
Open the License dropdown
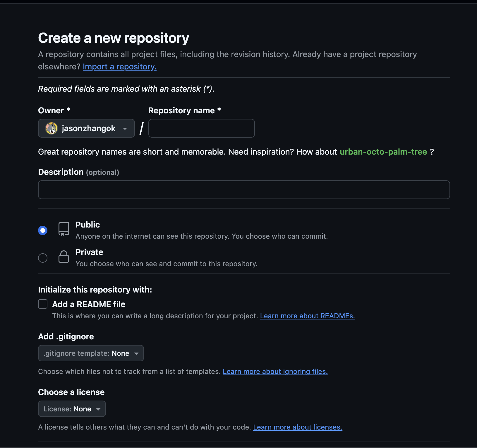pos(72,409)
